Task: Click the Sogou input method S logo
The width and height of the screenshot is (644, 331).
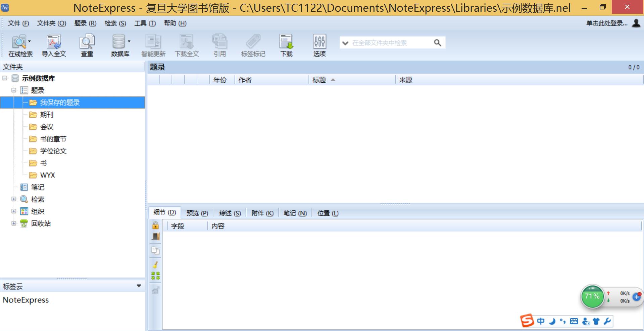Action: tap(527, 320)
